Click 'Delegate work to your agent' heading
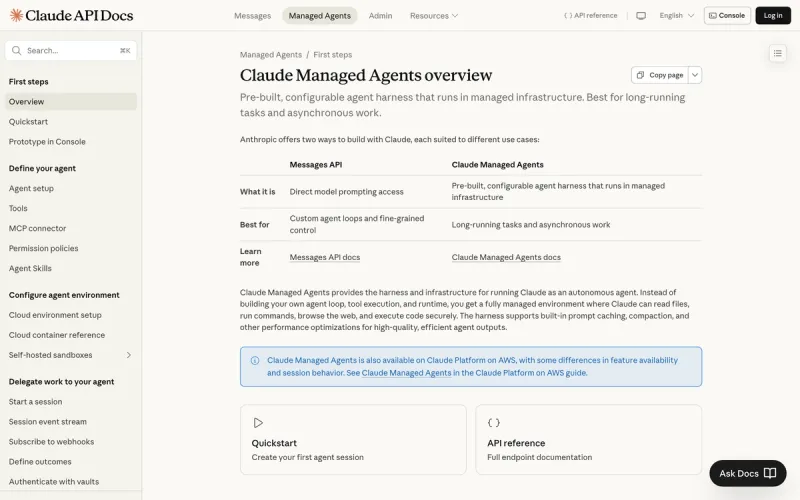 click(61, 382)
